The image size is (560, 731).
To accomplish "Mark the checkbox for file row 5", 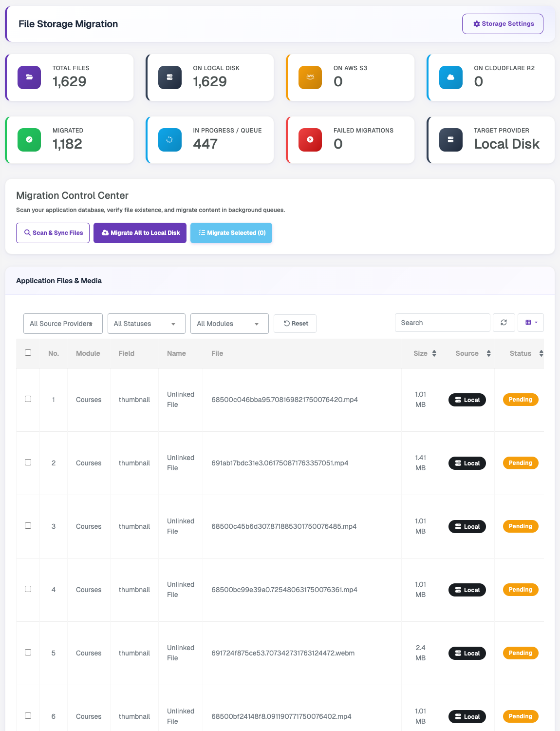I will (x=28, y=653).
